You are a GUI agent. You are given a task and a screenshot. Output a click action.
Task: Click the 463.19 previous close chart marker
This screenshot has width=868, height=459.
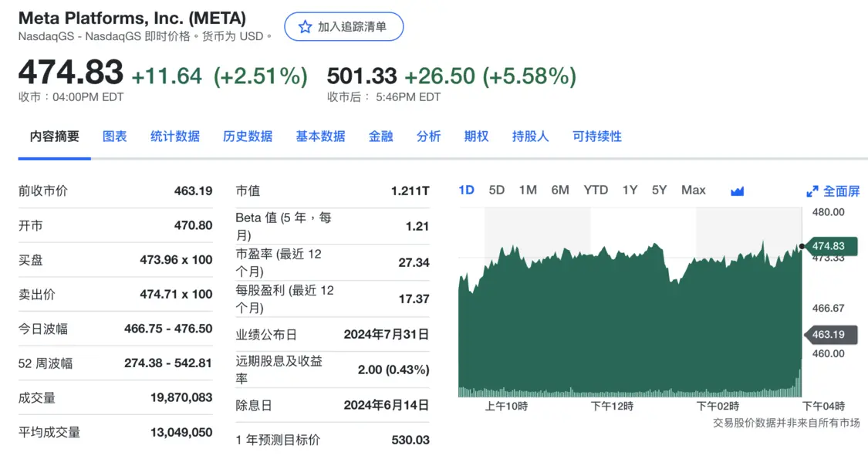pyautogui.click(x=830, y=335)
